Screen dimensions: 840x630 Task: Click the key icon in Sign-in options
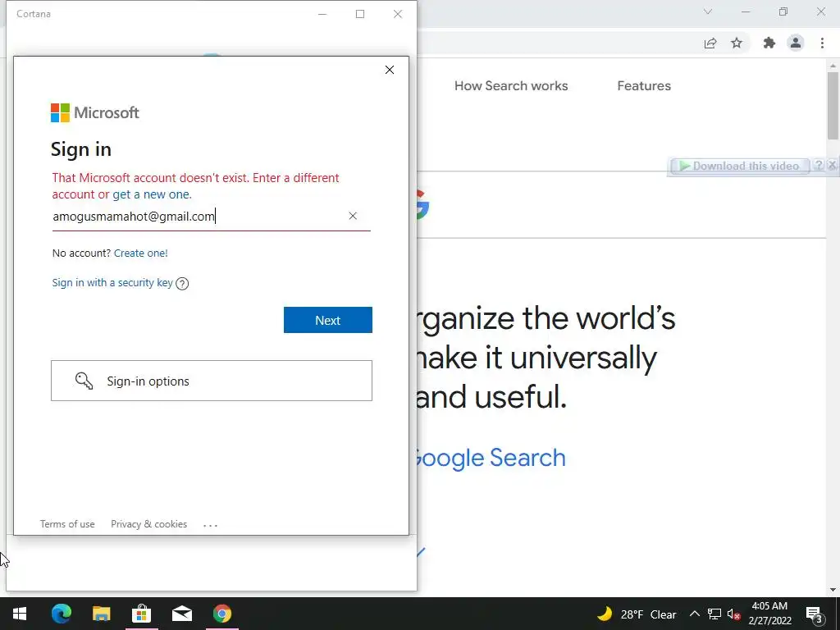click(x=84, y=381)
